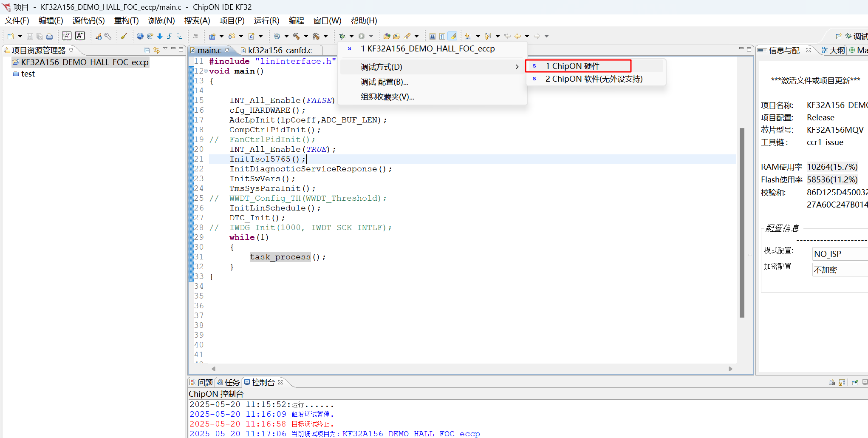Click the Print icon in the toolbar

coord(49,36)
